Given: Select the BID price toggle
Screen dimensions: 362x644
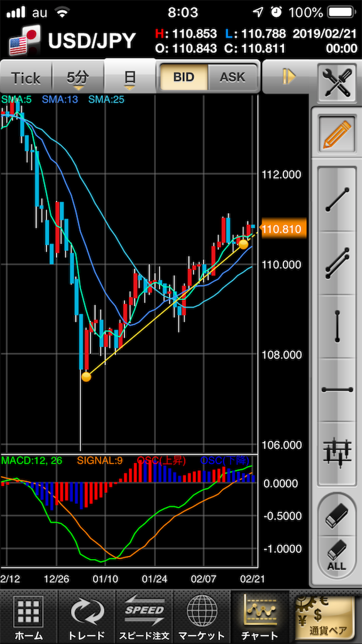Looking at the screenshot, I should pyautogui.click(x=184, y=77).
